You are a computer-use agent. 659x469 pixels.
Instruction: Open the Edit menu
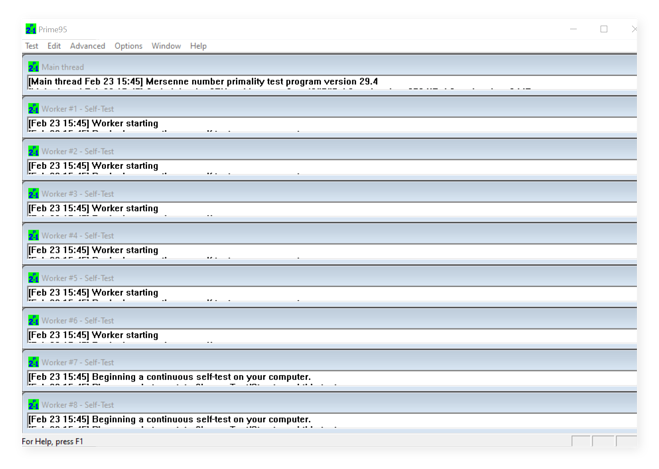point(54,46)
